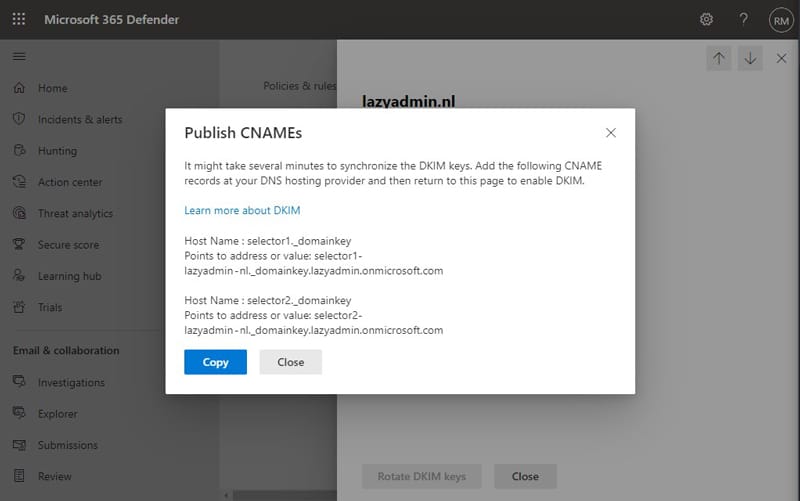Close the lazyadmin.nl side panel with X
800x501 pixels.
point(781,58)
